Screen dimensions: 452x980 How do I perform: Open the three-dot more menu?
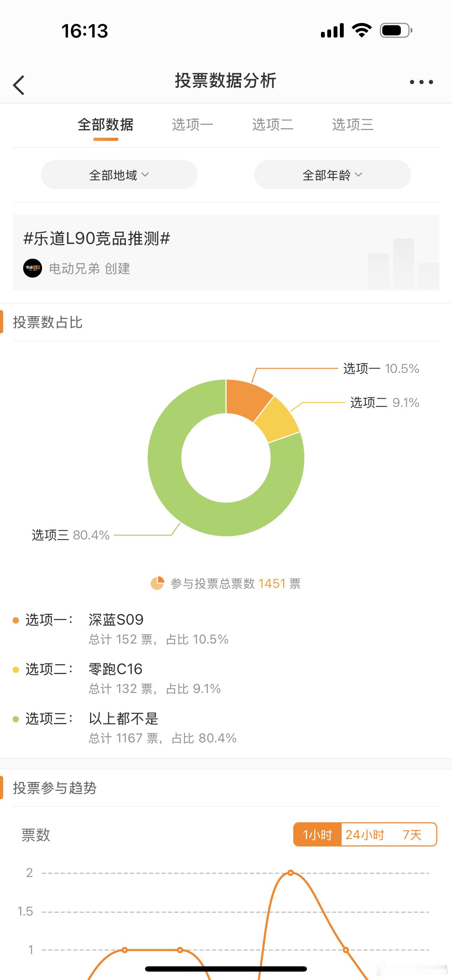pyautogui.click(x=421, y=82)
